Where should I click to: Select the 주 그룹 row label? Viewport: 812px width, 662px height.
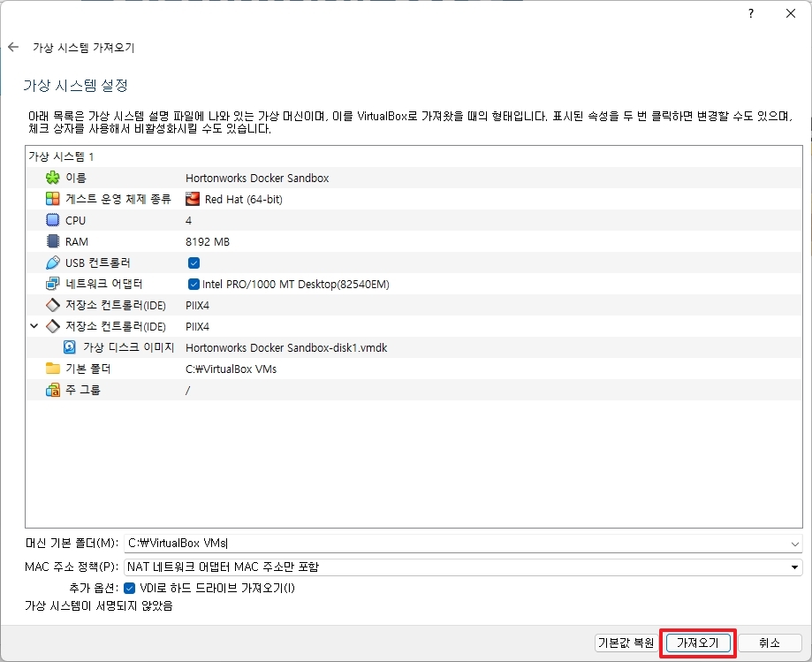(x=83, y=390)
